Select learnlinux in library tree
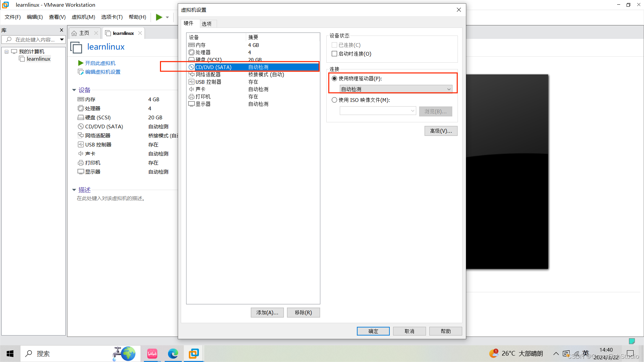The height and width of the screenshot is (362, 644). click(39, 59)
